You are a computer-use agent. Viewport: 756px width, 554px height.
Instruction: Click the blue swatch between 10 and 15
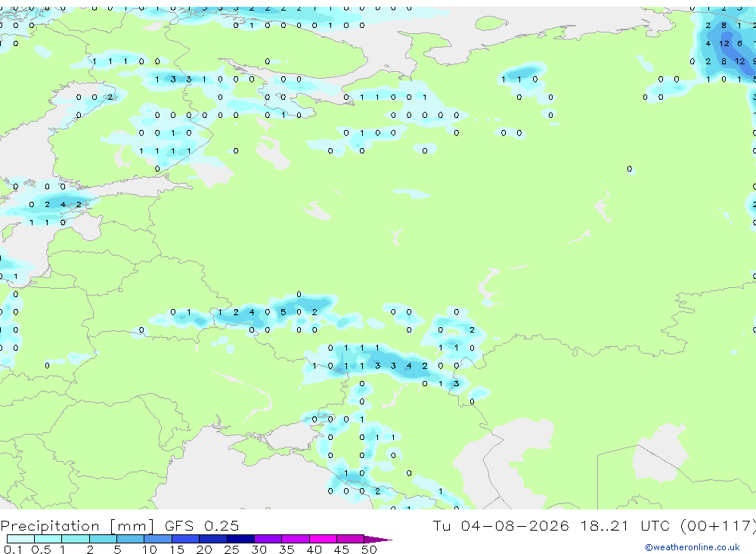[x=158, y=539]
